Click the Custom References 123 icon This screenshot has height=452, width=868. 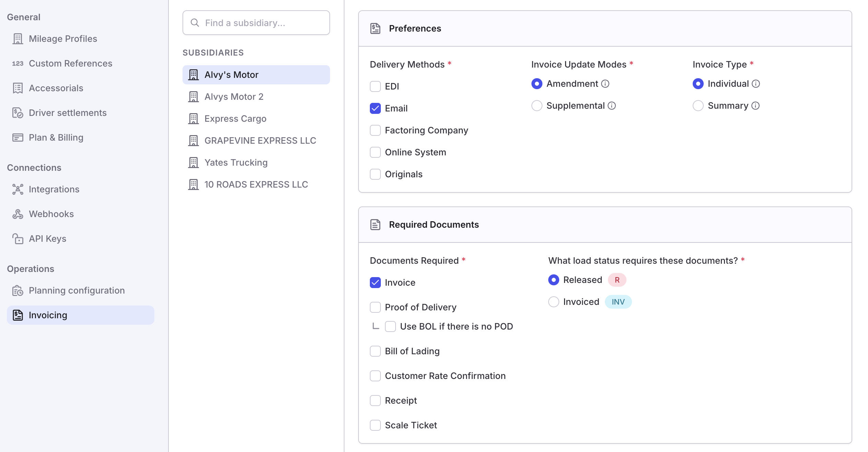18,63
